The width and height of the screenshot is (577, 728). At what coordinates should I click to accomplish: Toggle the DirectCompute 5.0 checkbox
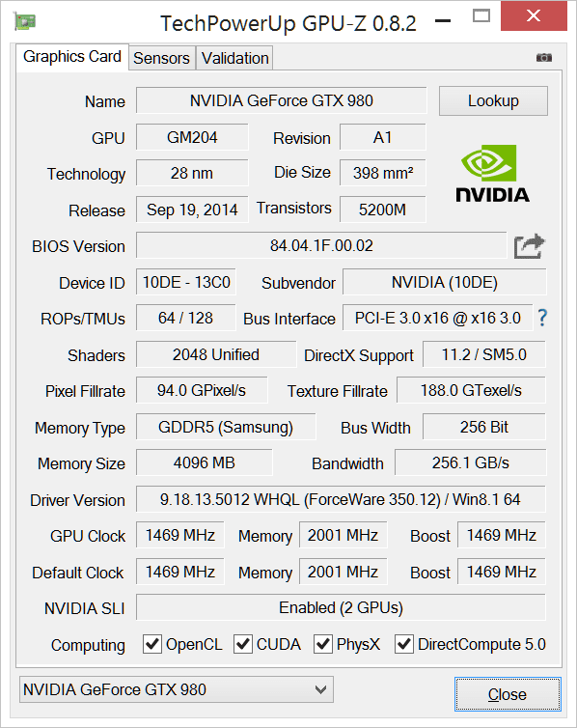[404, 644]
